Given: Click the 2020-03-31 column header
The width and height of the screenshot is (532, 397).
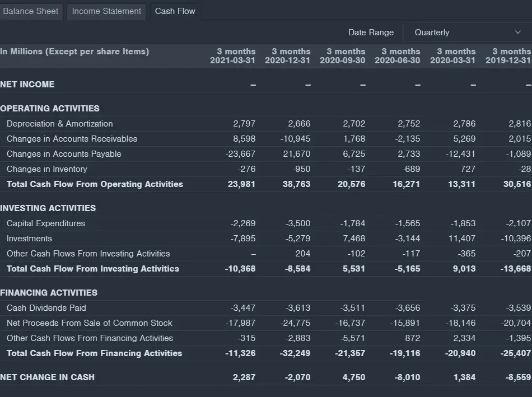Looking at the screenshot, I should coord(452,56).
